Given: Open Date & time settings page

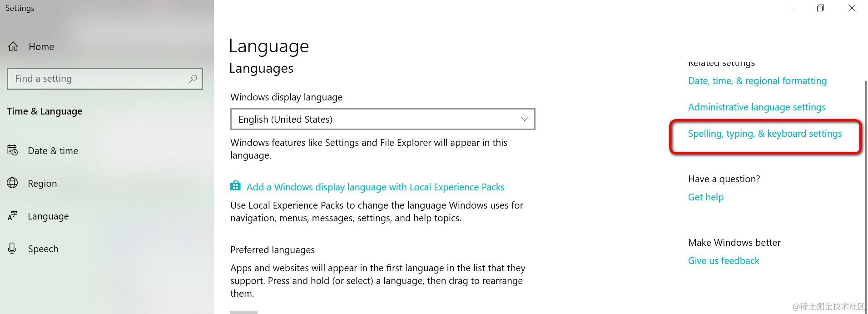Looking at the screenshot, I should (53, 151).
